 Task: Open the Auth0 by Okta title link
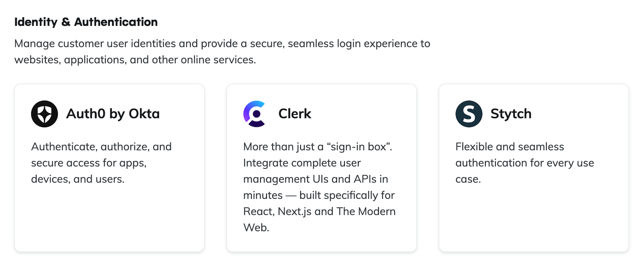113,114
